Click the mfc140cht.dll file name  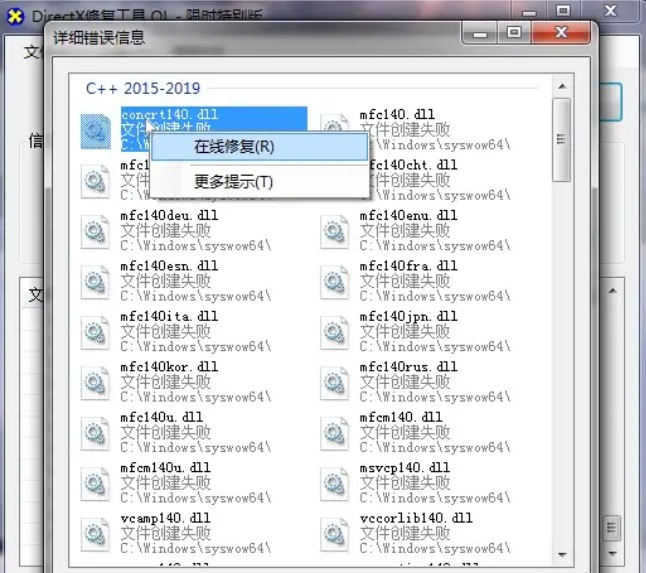[x=413, y=165]
